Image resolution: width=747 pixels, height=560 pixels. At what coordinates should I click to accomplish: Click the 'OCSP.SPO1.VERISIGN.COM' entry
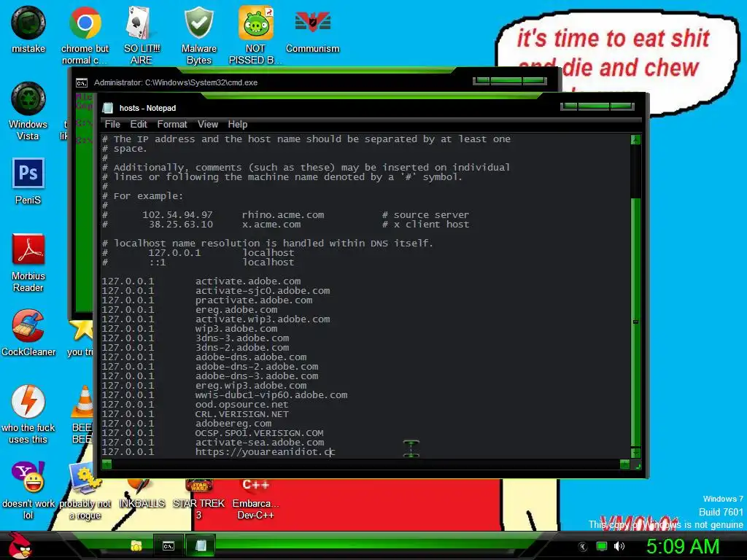(259, 433)
